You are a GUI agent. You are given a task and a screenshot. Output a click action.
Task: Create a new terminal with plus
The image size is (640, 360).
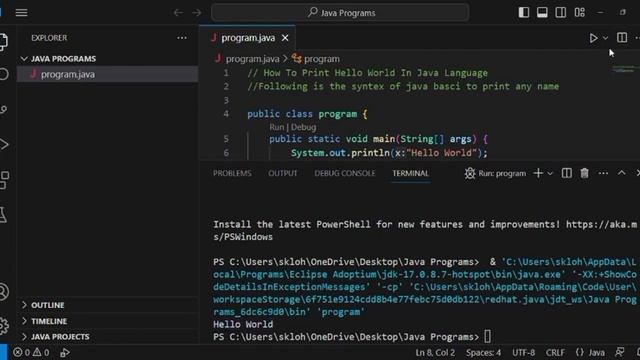pyautogui.click(x=538, y=173)
